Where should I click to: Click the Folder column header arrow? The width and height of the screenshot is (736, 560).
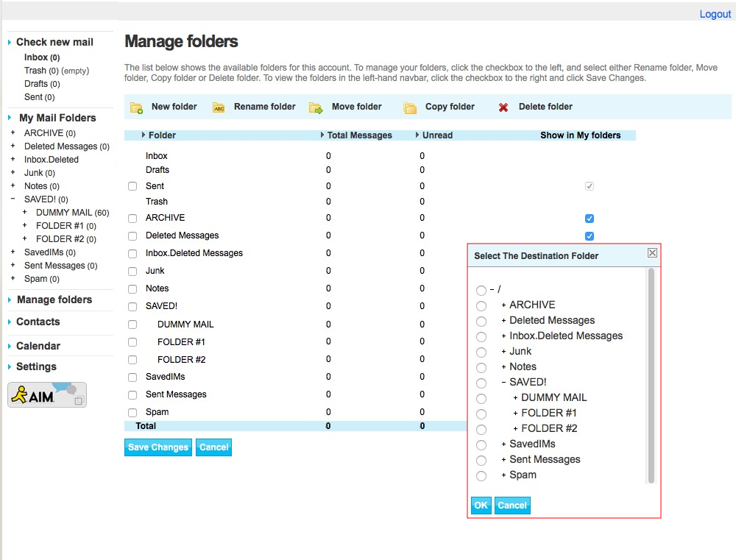tap(144, 135)
